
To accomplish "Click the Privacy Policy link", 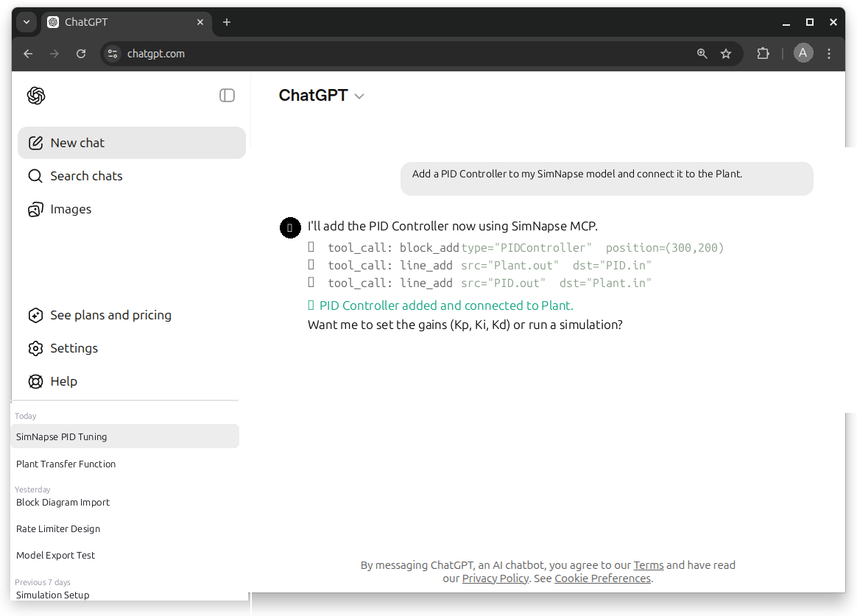I will (495, 578).
